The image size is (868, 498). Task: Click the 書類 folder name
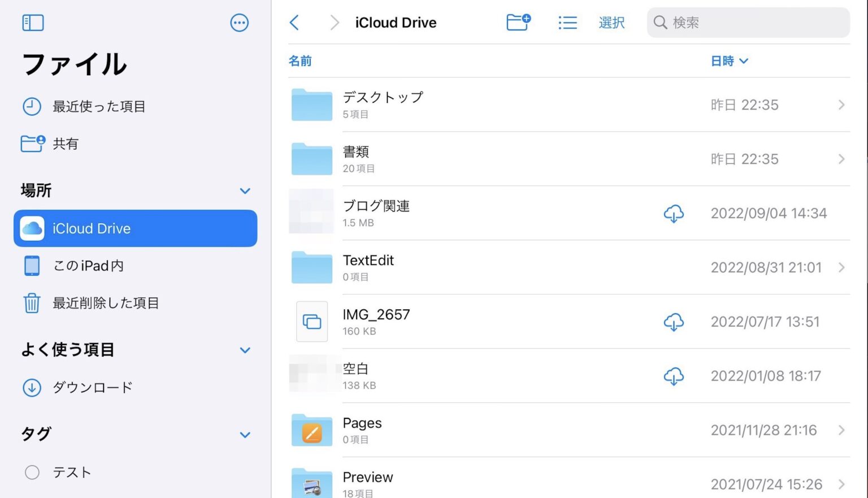[356, 151]
